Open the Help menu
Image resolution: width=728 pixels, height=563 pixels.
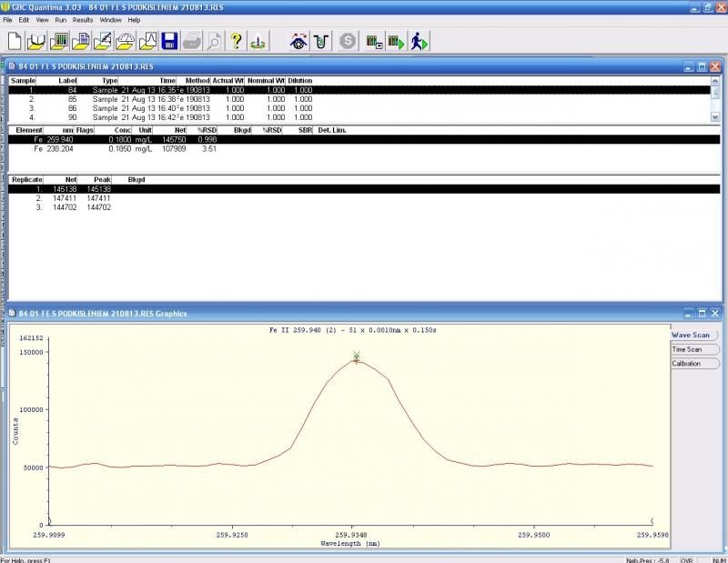pos(134,20)
